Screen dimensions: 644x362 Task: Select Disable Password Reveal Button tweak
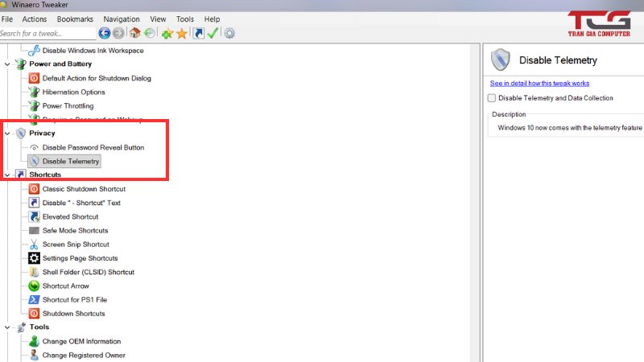pos(93,147)
